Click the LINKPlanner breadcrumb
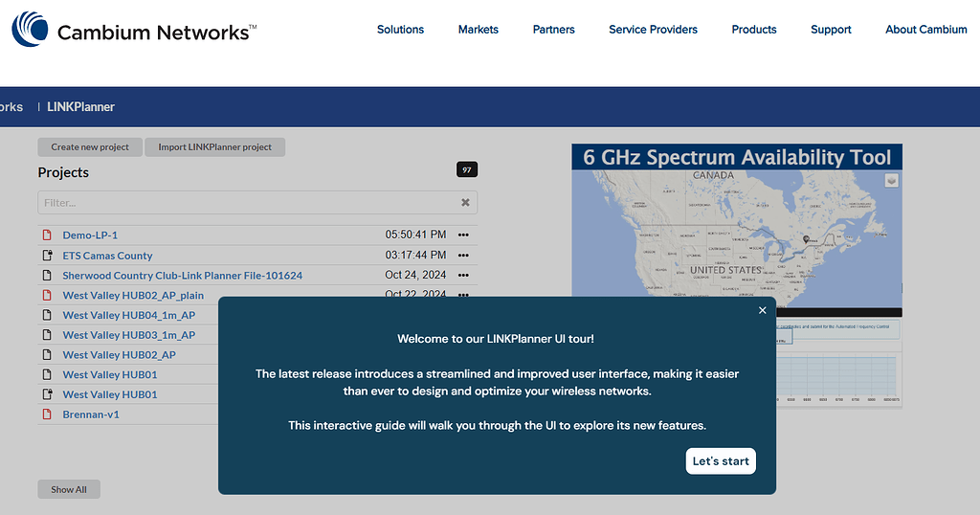The height and width of the screenshot is (515, 980). click(80, 107)
